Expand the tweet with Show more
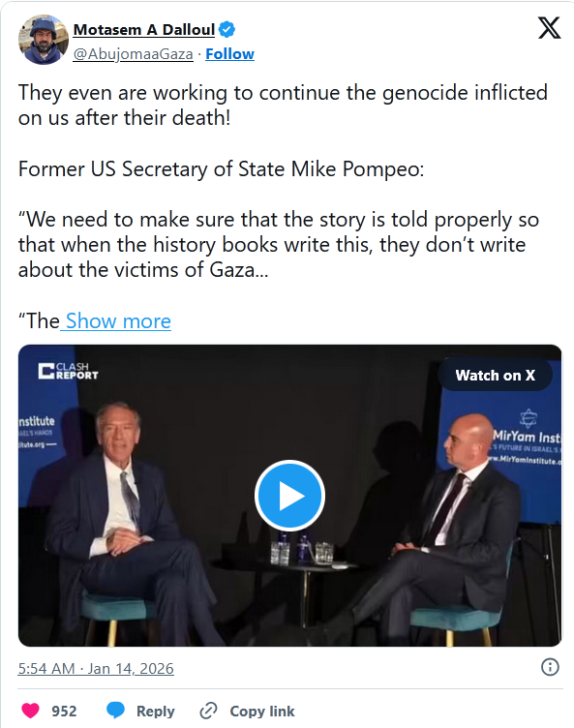 point(118,320)
